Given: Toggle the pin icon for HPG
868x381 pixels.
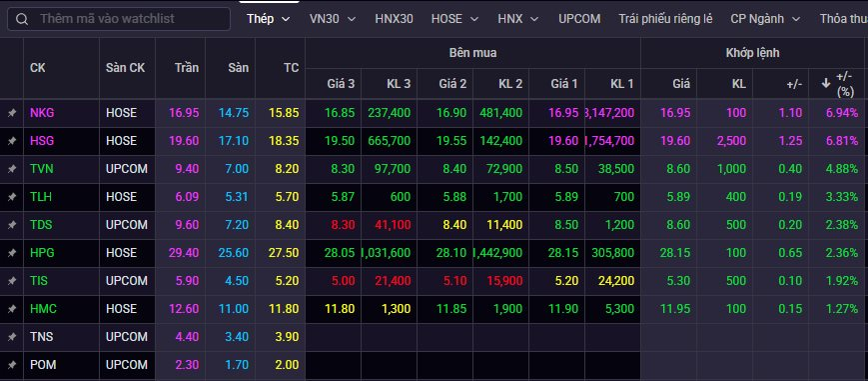Looking at the screenshot, I should click(x=12, y=253).
